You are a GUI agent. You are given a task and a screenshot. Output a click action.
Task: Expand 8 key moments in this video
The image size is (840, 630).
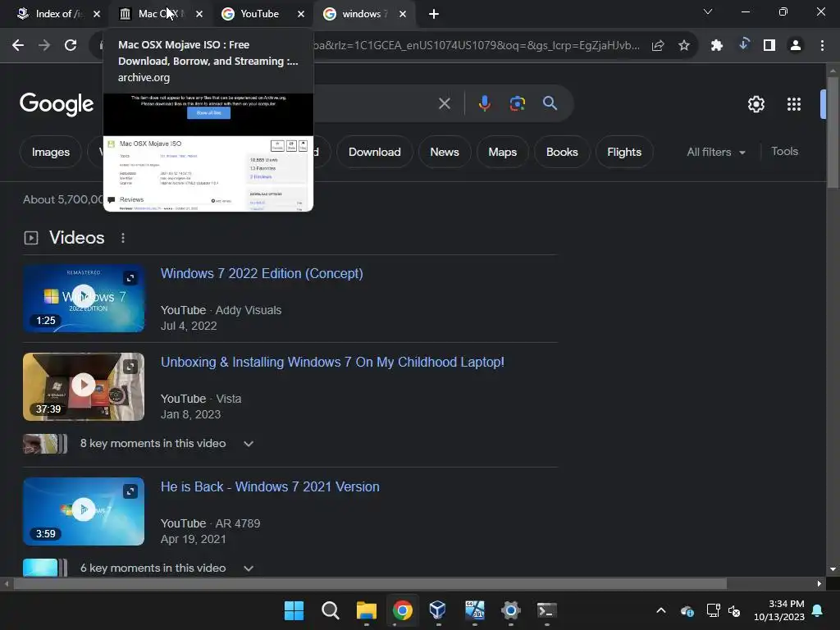pyautogui.click(x=249, y=444)
